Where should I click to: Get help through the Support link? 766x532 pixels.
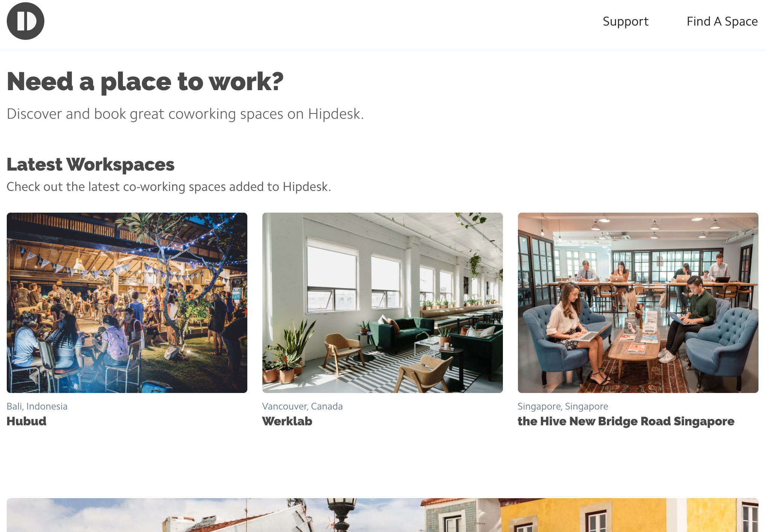coord(625,21)
